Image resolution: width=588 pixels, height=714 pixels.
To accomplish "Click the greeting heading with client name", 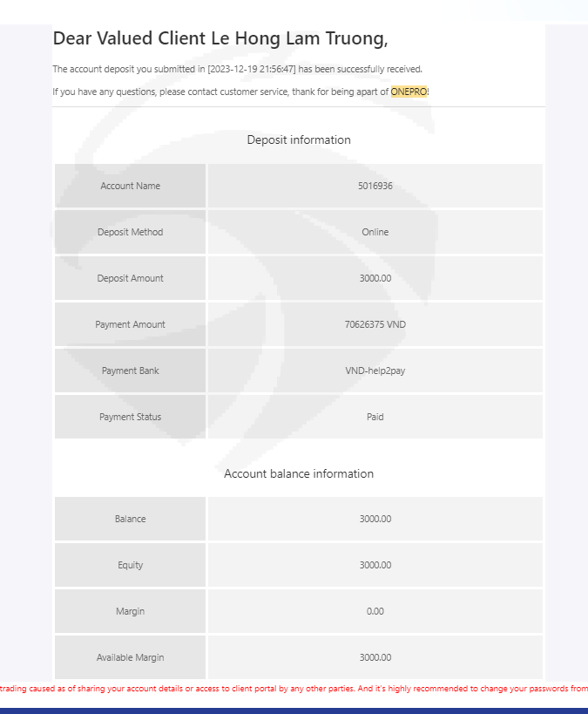I will pos(220,38).
